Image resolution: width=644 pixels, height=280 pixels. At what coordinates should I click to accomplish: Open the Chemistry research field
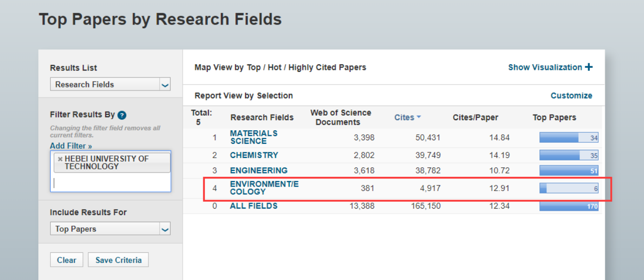[x=254, y=155]
